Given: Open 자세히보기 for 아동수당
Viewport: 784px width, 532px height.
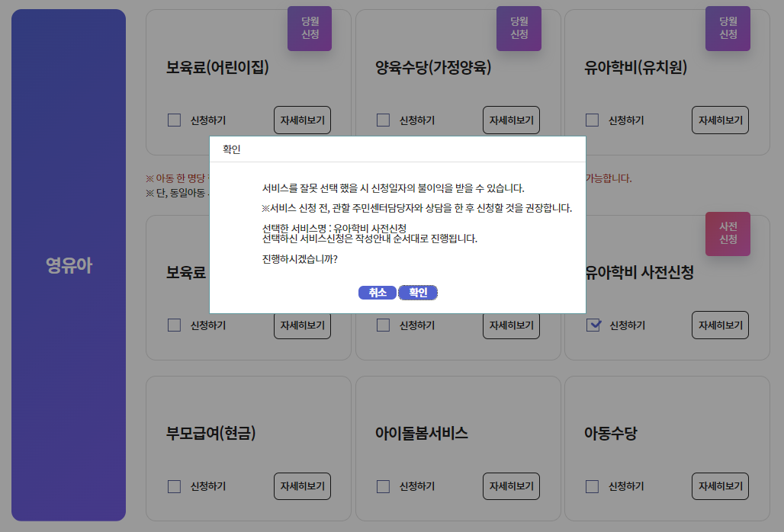Looking at the screenshot, I should (719, 486).
